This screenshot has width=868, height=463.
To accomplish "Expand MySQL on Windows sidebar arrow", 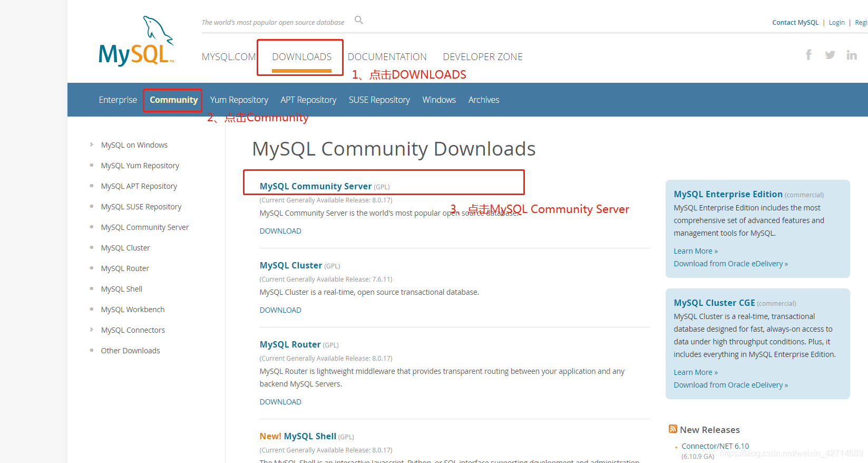I will 92,144.
